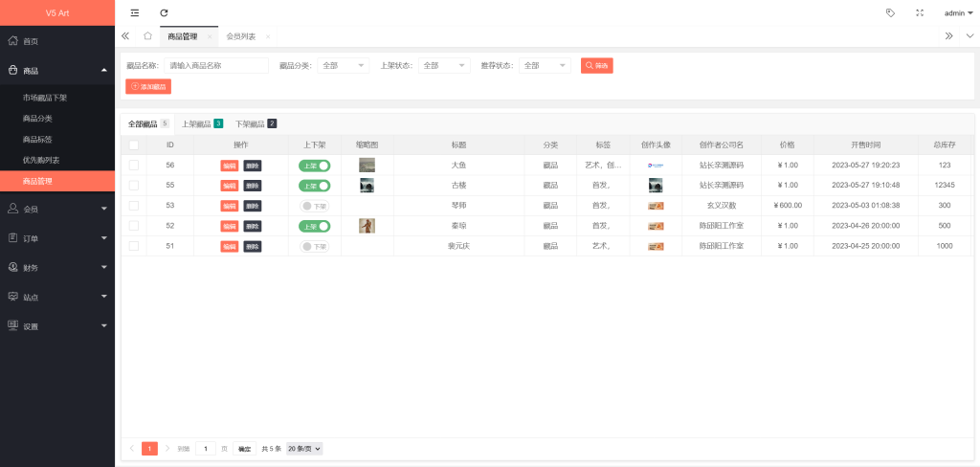
Task: Select the 上架藏品 tab
Action: pyautogui.click(x=202, y=123)
